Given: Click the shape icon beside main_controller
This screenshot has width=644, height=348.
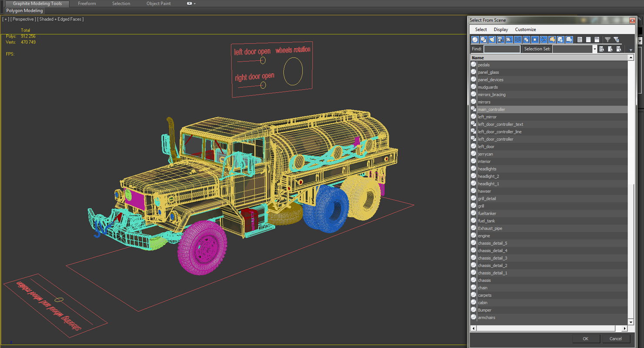Looking at the screenshot, I should (473, 109).
